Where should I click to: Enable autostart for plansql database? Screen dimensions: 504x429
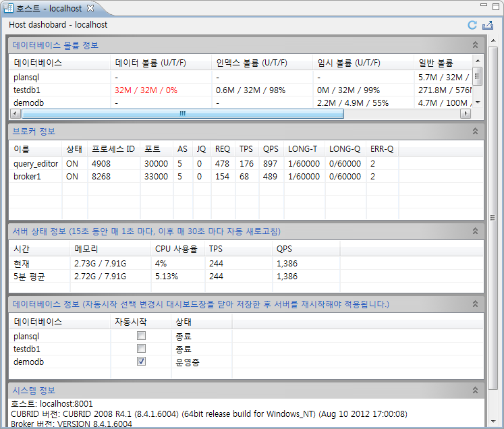point(141,336)
